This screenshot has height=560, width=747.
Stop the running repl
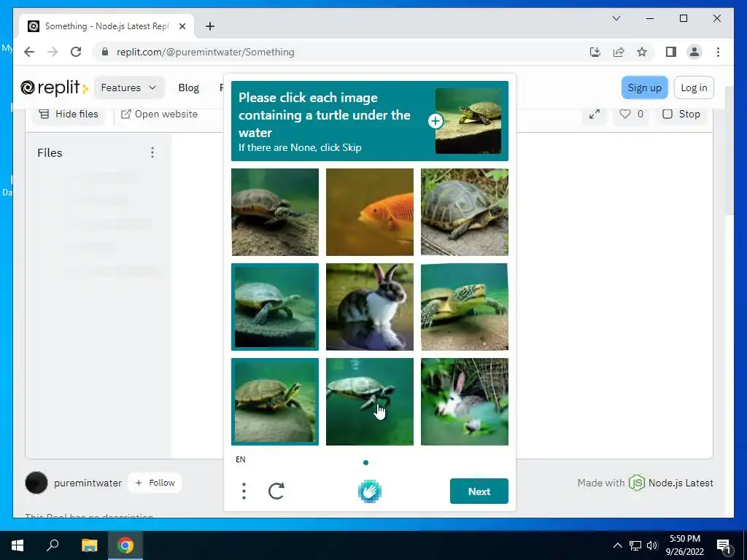[681, 114]
